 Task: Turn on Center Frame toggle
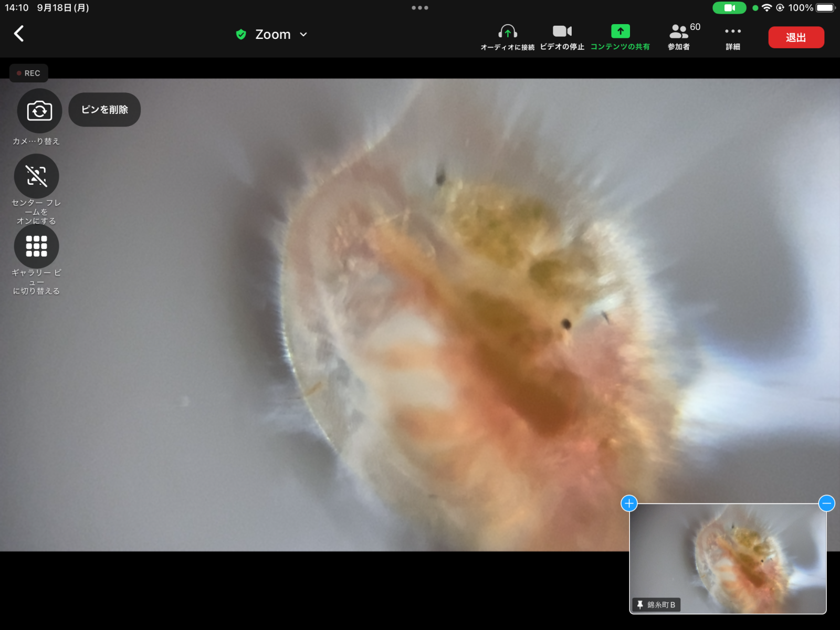pyautogui.click(x=36, y=176)
